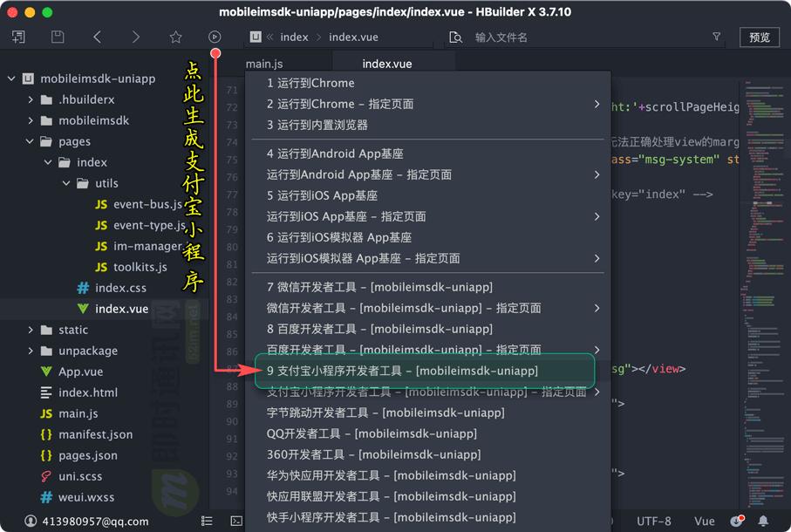Select the star favorite icon in the toolbar

(x=175, y=37)
